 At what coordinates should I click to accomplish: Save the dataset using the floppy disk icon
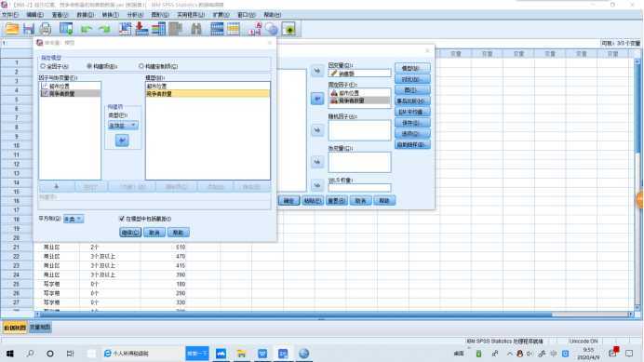tap(29, 29)
